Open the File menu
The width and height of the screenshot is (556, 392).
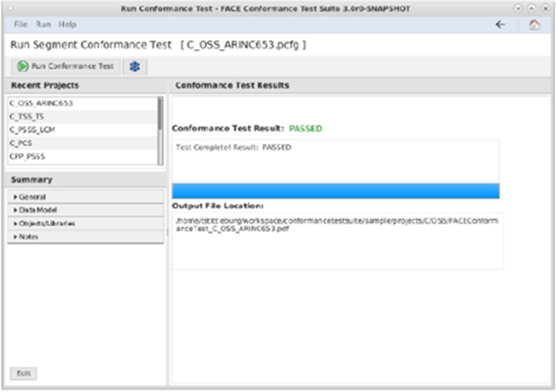[x=20, y=23]
